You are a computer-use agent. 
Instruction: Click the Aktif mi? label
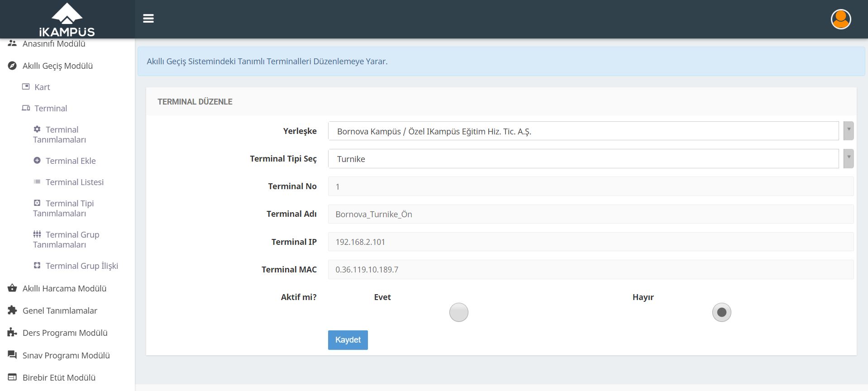(299, 297)
